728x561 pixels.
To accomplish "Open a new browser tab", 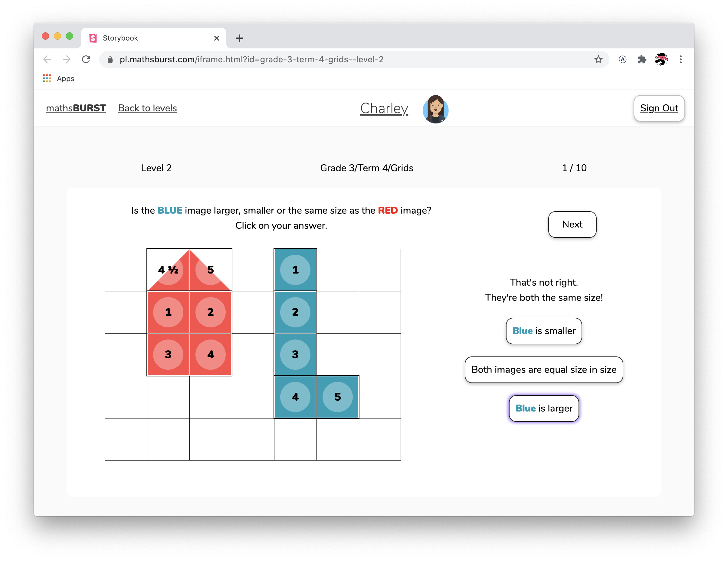I will 239,38.
